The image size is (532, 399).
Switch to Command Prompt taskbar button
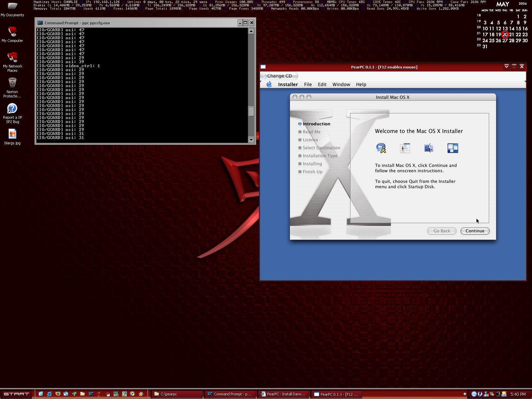point(230,394)
